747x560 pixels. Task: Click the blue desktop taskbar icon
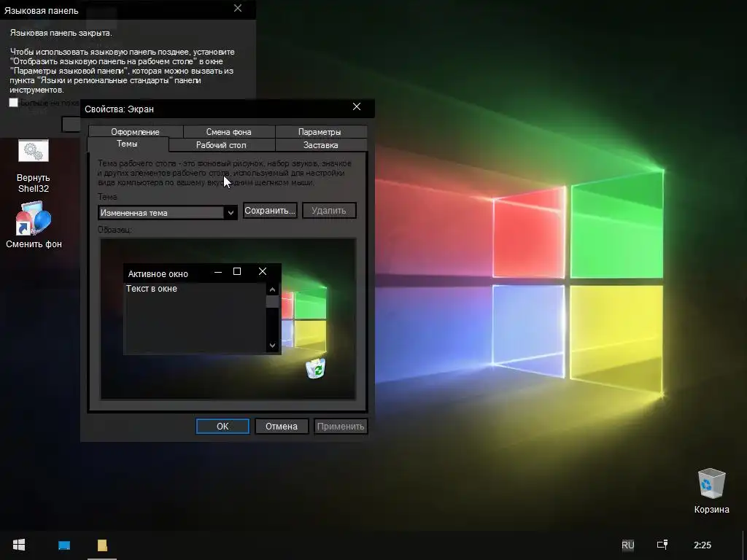pos(64,545)
